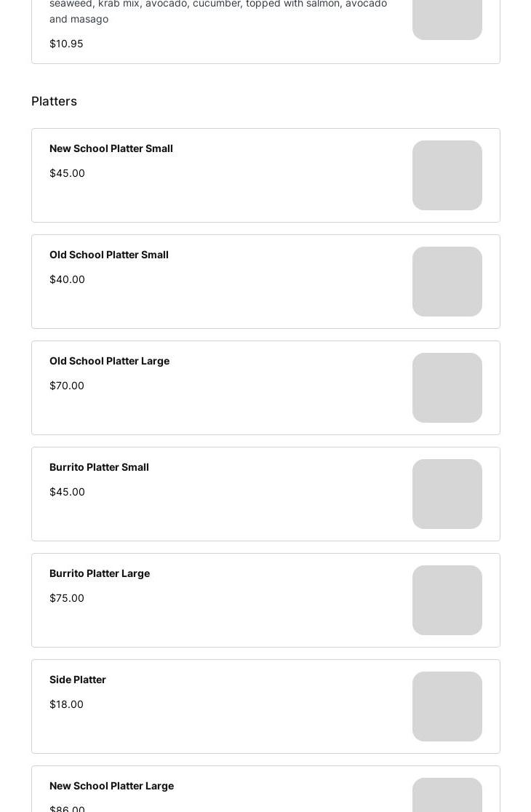This screenshot has height=812, width=531.
Task: Click the $70.00 Old School Platter Large price
Action: click(67, 386)
